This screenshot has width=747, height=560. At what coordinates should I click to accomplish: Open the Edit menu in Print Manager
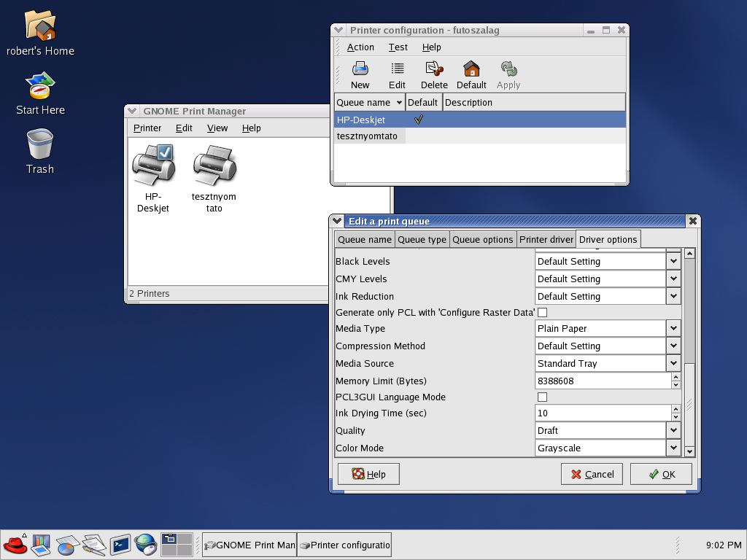point(184,128)
